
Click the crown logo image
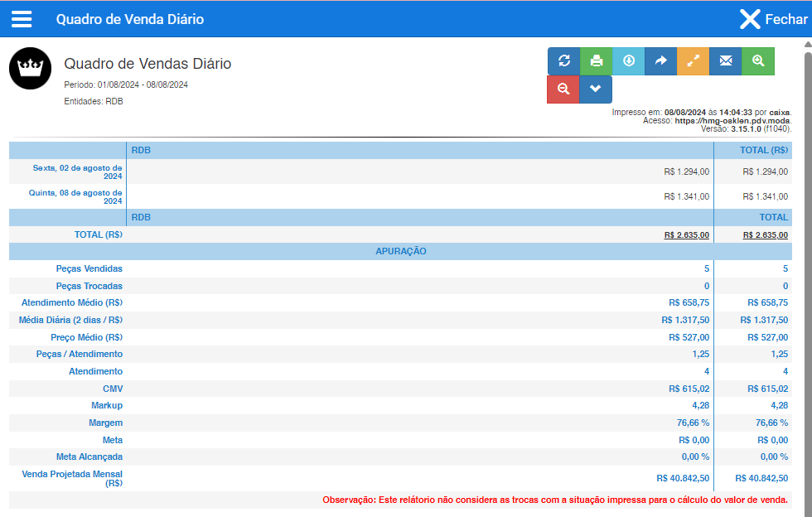31,68
